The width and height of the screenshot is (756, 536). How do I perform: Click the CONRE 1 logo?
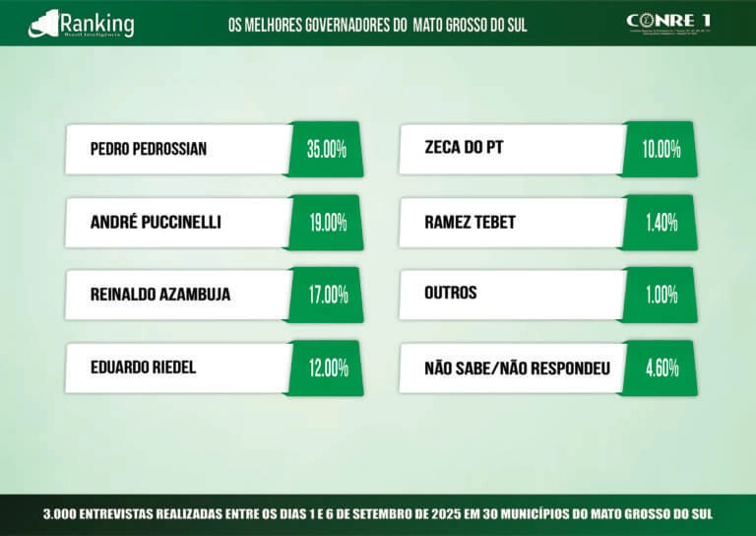point(666,23)
